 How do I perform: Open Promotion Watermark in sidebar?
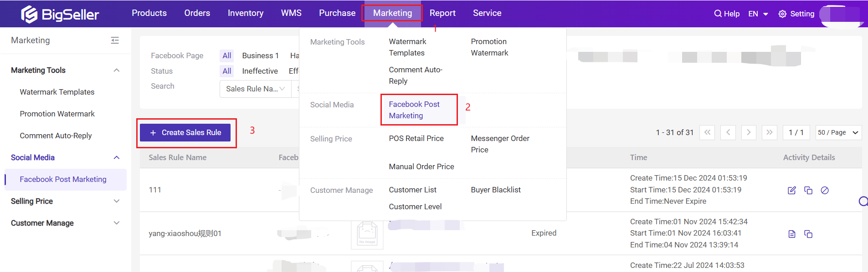[x=57, y=114]
